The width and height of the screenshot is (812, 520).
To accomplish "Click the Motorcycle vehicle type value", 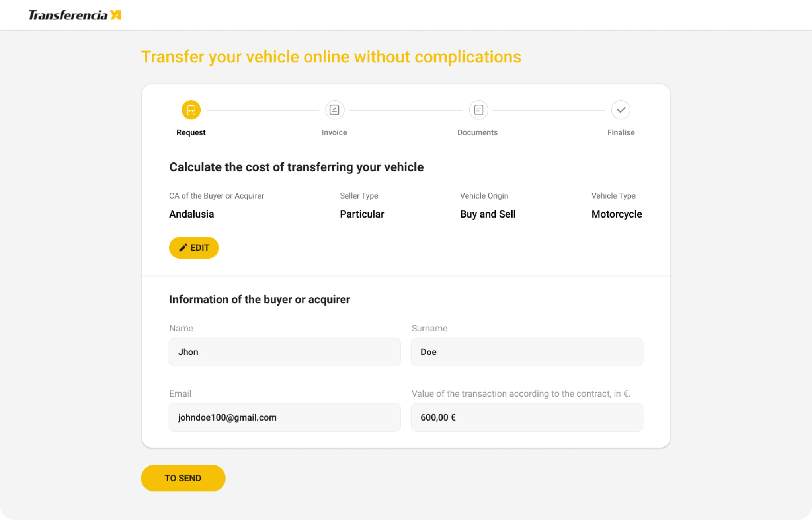I will click(617, 214).
